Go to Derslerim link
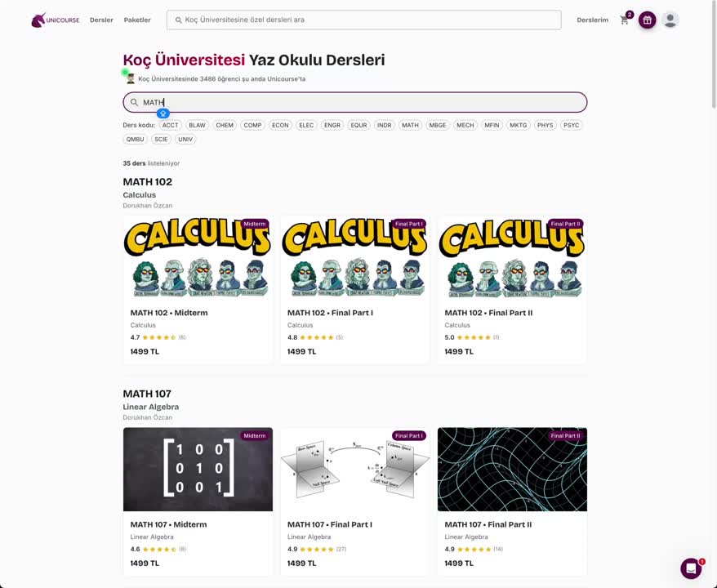The image size is (717, 588). (x=593, y=20)
